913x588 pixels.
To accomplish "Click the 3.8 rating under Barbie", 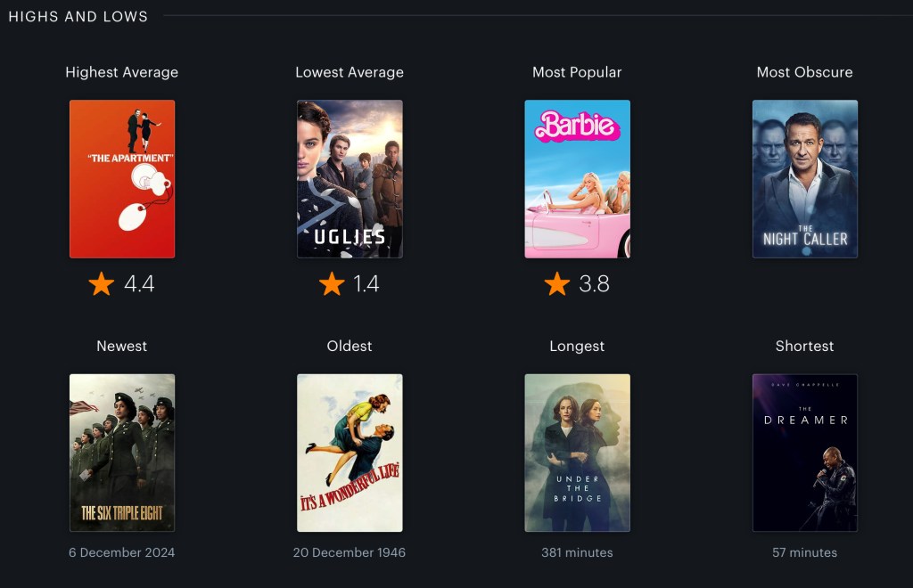I will [594, 284].
